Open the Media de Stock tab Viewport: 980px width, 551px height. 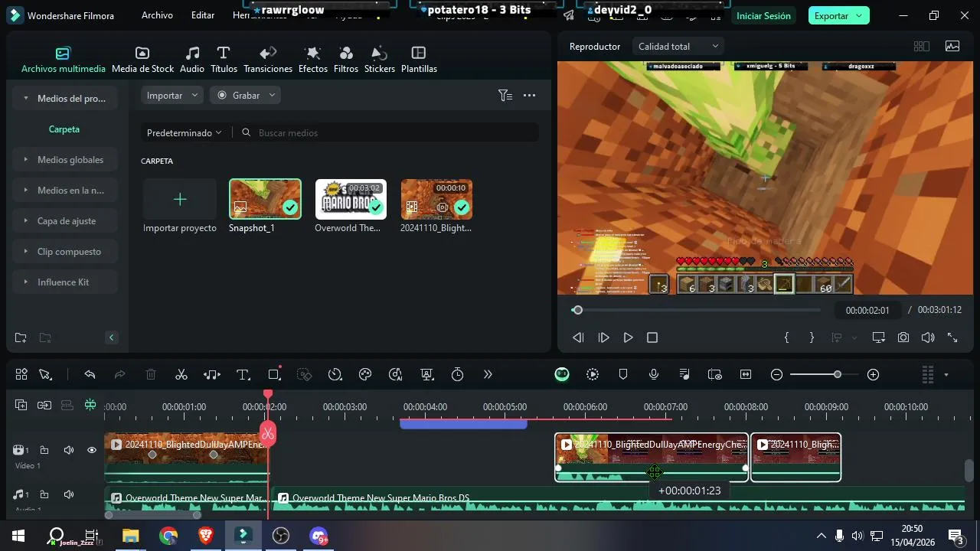[142, 60]
